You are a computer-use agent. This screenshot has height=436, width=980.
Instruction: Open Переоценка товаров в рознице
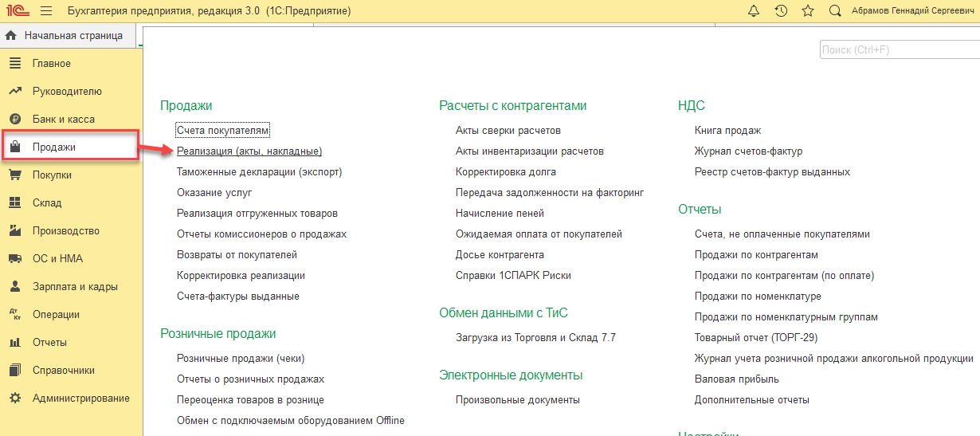(250, 400)
